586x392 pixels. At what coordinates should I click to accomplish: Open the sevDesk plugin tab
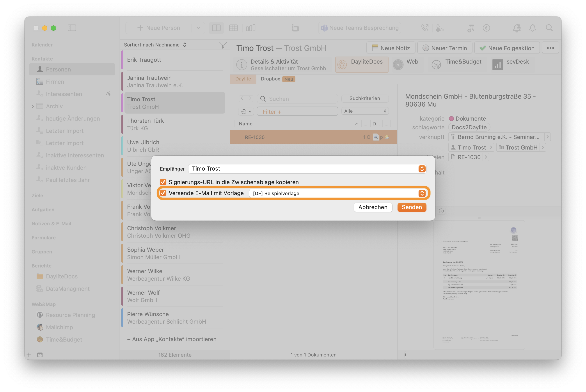(511, 64)
